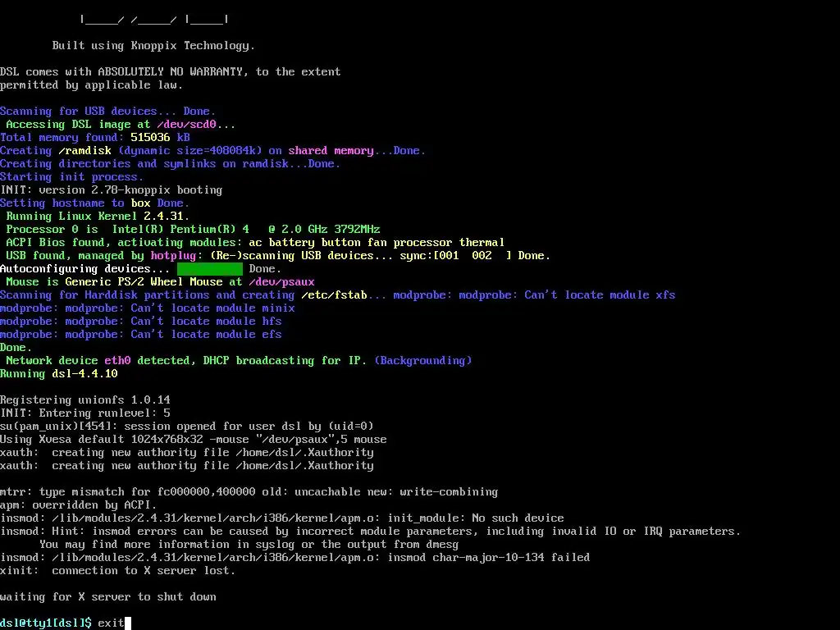Click "Autoconfiguring devices..." text
840x630 pixels.
click(x=84, y=269)
